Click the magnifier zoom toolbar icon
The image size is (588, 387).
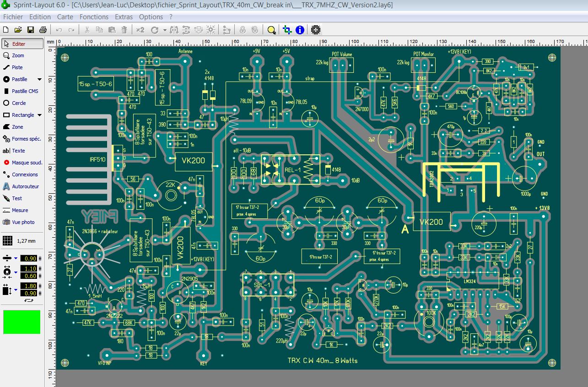(x=271, y=30)
